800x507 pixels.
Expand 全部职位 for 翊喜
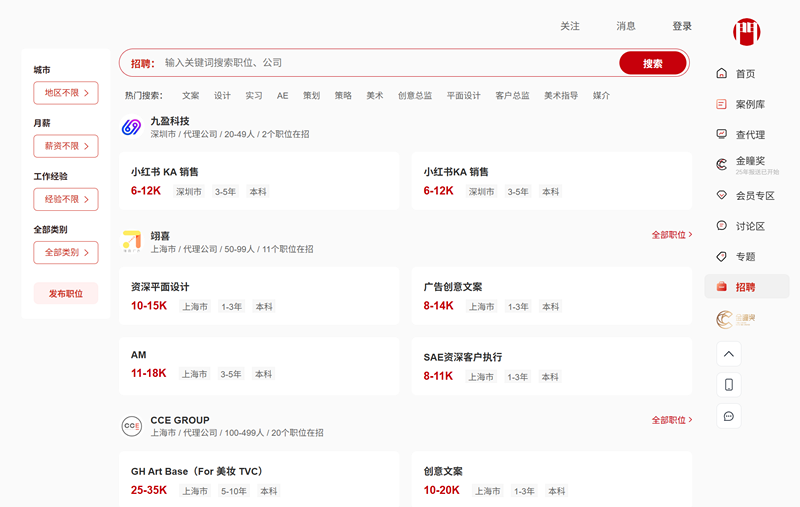[672, 235]
